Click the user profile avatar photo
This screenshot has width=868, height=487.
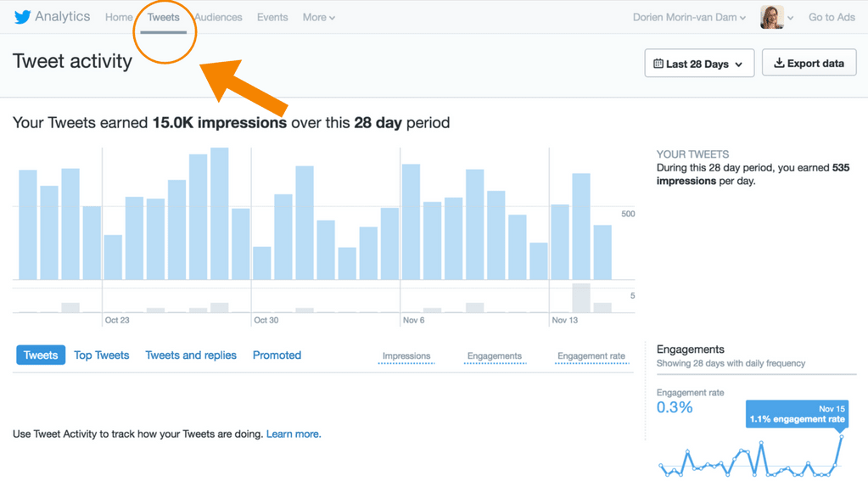tap(771, 17)
